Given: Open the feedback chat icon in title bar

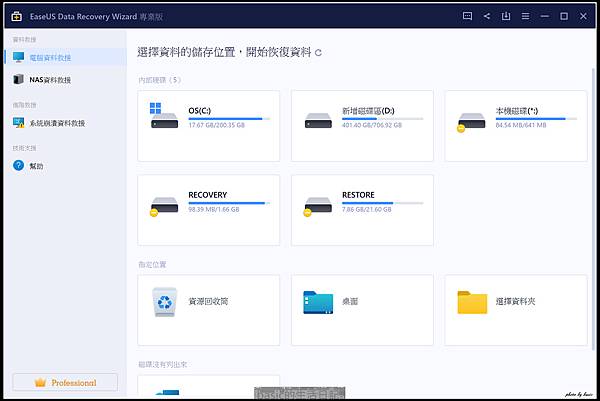Looking at the screenshot, I should (x=467, y=16).
